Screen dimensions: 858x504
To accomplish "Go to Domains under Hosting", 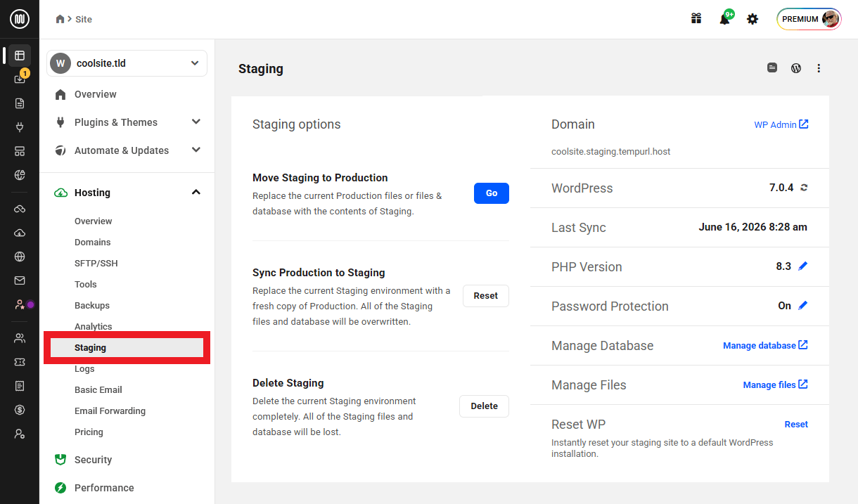I will [x=93, y=242].
